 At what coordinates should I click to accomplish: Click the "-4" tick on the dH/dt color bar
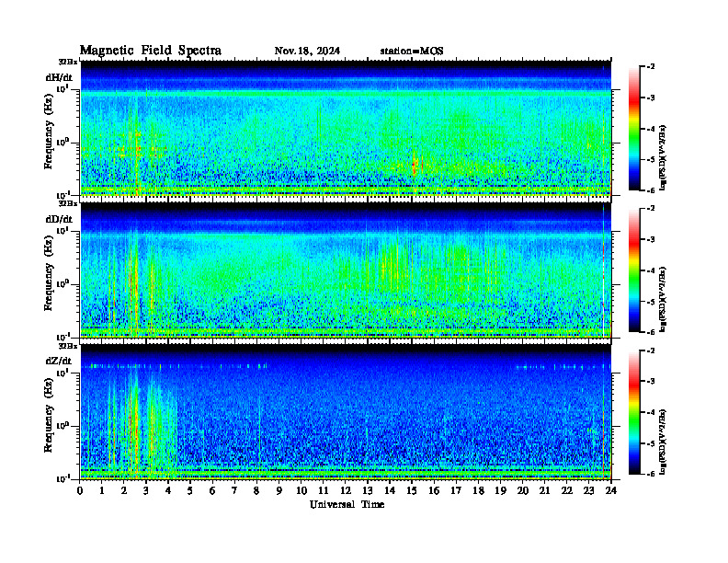coord(652,129)
